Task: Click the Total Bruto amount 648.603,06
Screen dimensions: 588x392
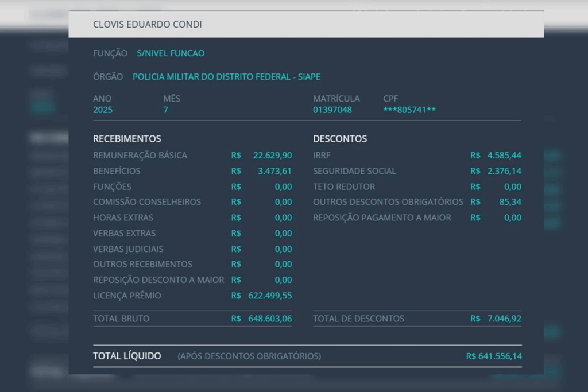Action: pos(270,319)
